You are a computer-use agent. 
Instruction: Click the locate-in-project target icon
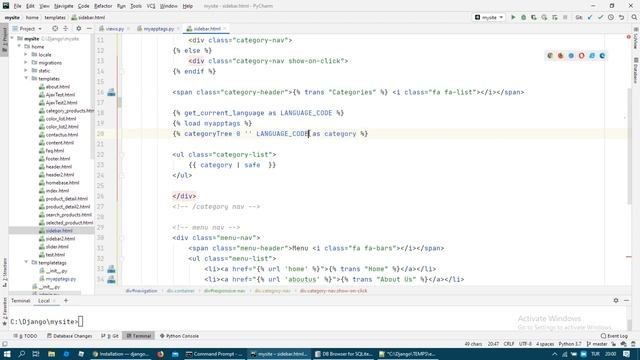(x=55, y=29)
